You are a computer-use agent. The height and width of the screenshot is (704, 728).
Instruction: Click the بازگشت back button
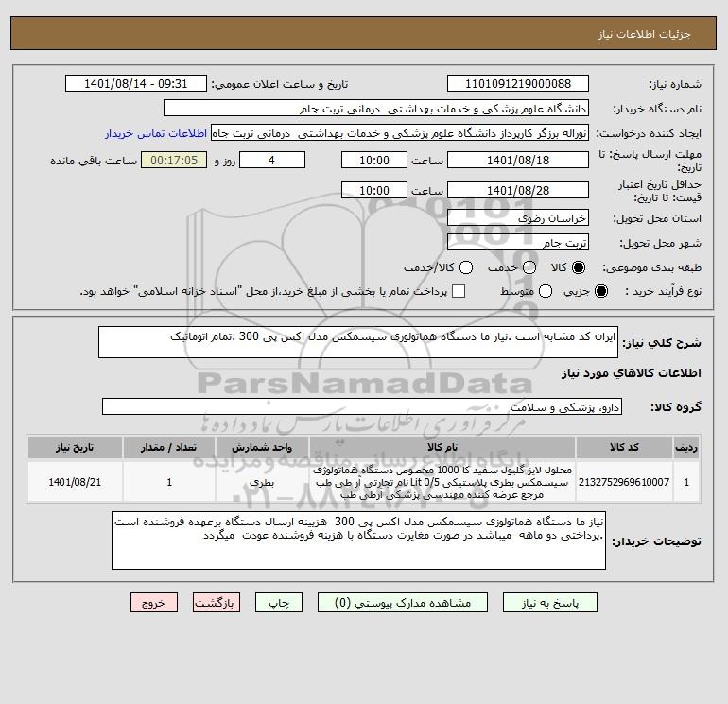click(x=217, y=602)
